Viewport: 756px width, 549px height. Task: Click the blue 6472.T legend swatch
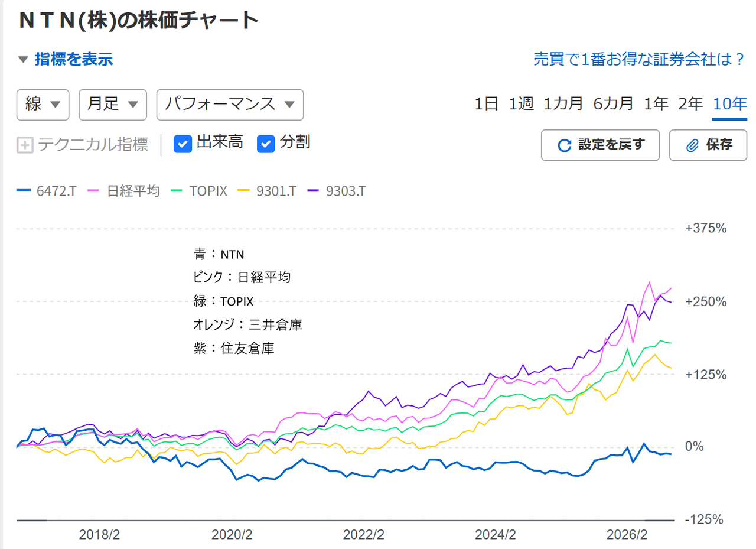point(24,191)
